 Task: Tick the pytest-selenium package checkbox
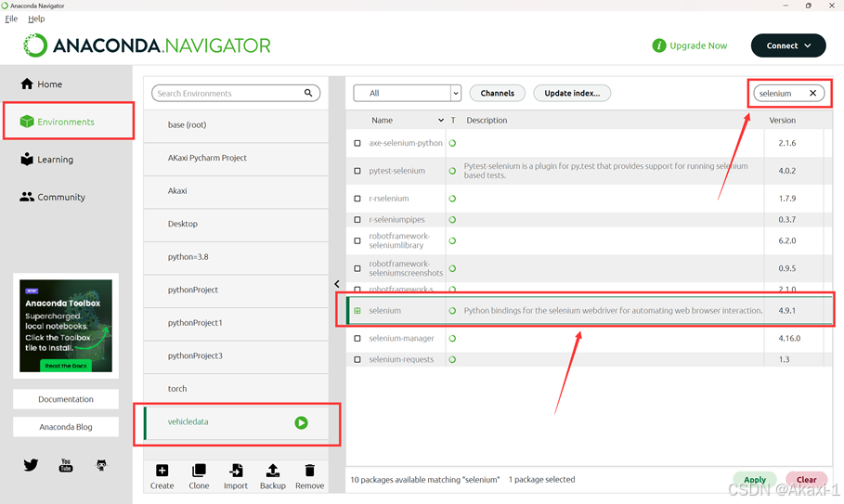tap(357, 171)
